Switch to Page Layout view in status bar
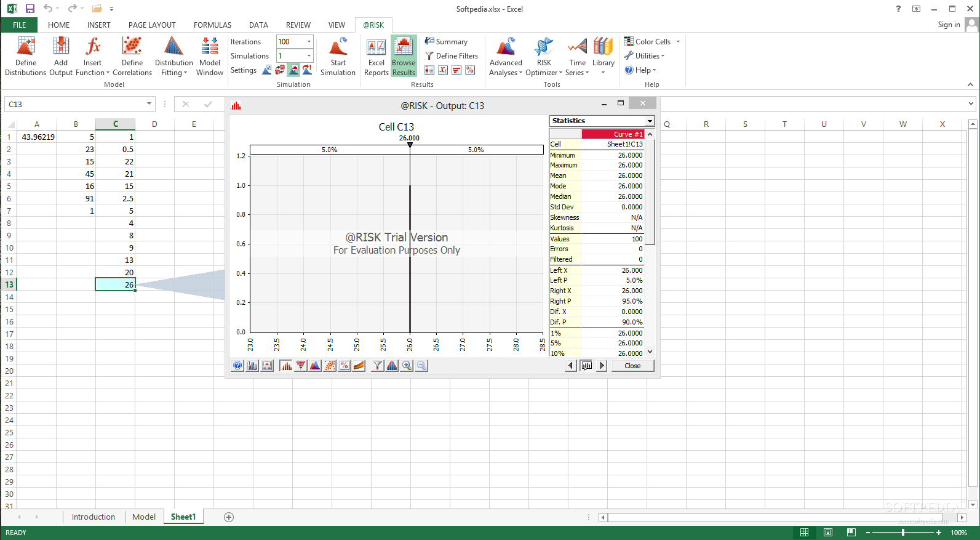 pyautogui.click(x=828, y=533)
